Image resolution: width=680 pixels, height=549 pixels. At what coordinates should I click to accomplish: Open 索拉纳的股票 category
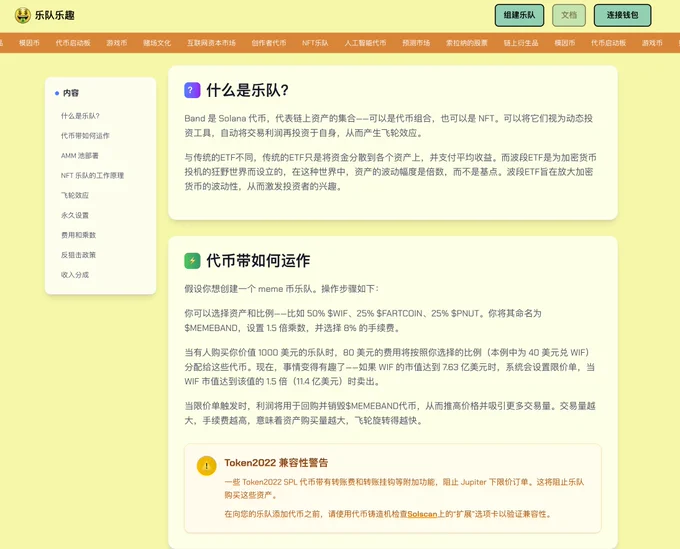click(x=467, y=43)
